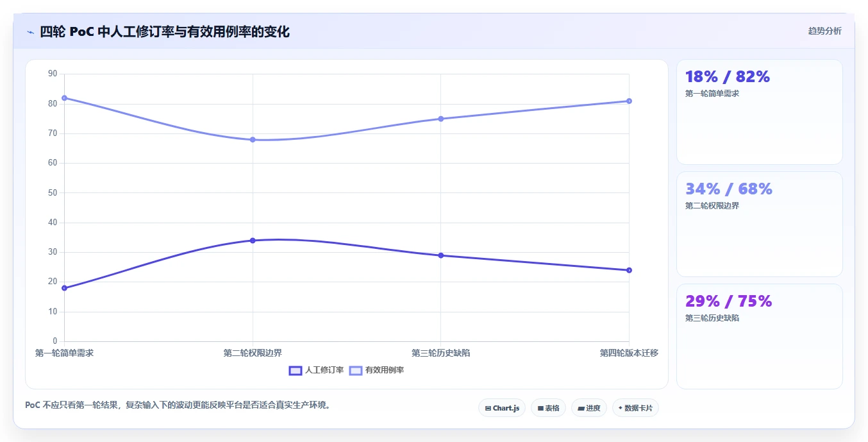Click the 29% / 75% value

(729, 302)
